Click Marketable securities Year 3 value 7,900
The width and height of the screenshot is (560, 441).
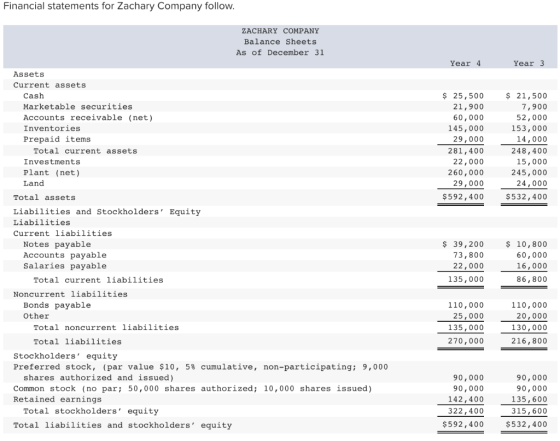click(x=534, y=107)
